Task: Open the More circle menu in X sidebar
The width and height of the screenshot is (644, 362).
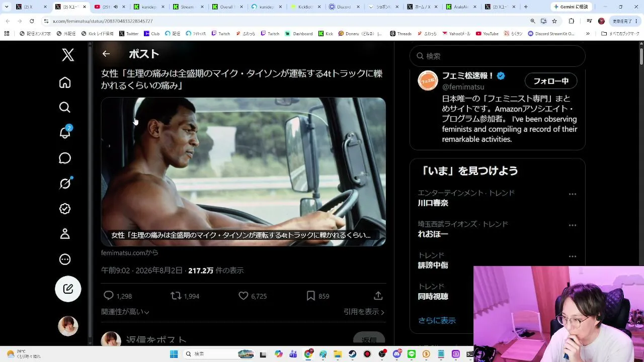Action: coord(65,259)
